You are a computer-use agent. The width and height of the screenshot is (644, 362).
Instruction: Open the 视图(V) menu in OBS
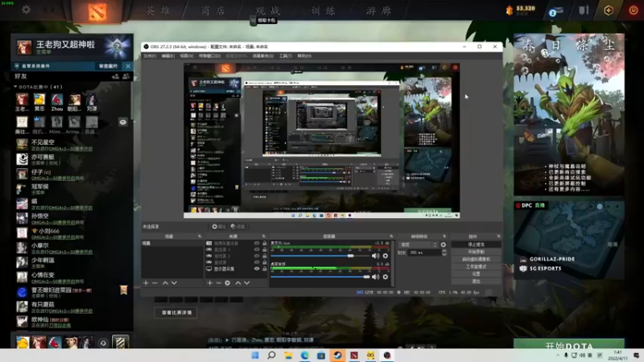tap(187, 56)
